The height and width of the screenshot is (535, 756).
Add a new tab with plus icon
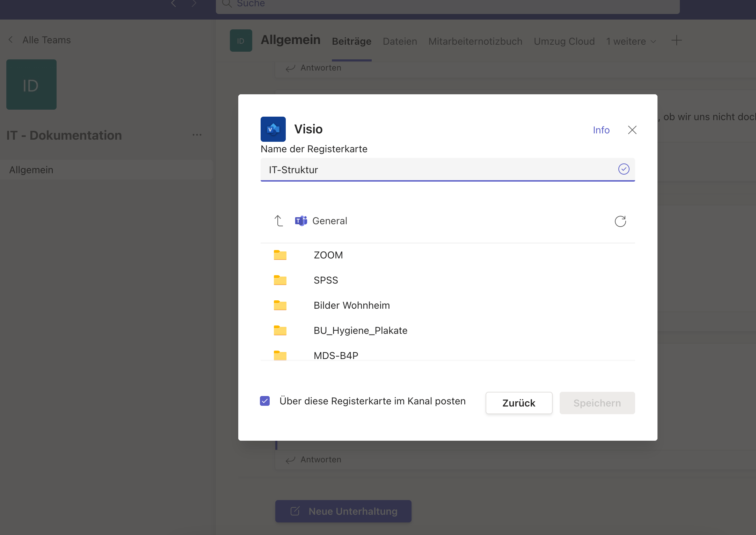pos(676,41)
